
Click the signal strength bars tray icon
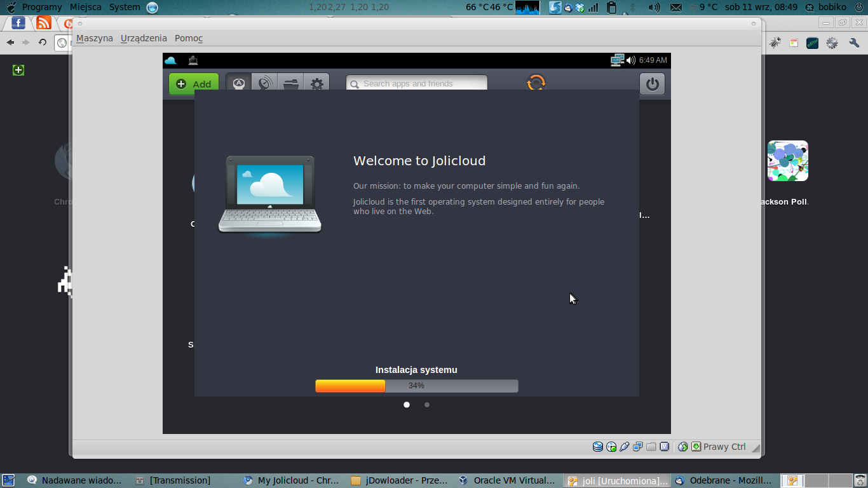[x=593, y=8]
